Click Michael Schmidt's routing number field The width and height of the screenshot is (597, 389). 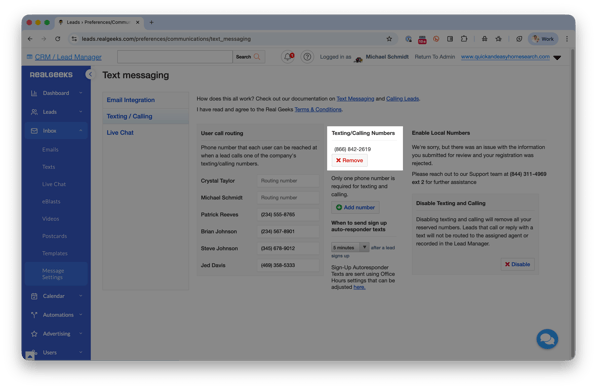pos(288,198)
